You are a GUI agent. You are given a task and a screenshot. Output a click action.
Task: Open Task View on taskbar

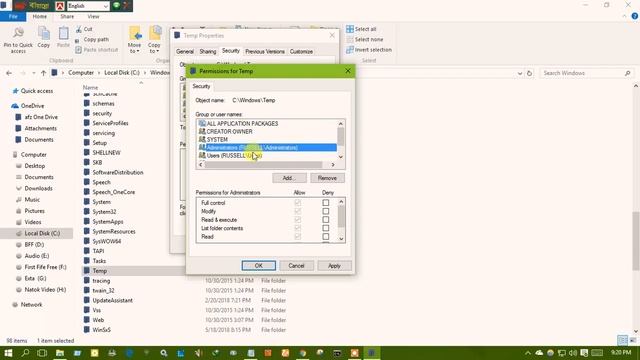(42, 353)
